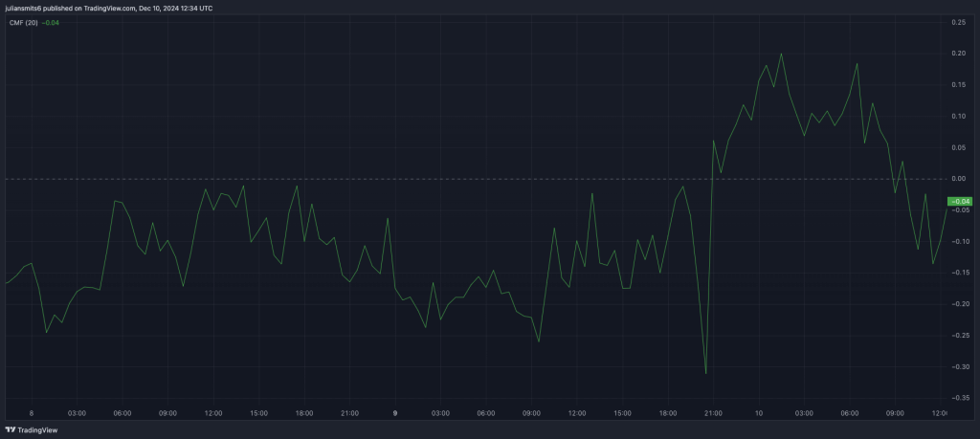Click the green -0.04 price tag on axis

(959, 201)
